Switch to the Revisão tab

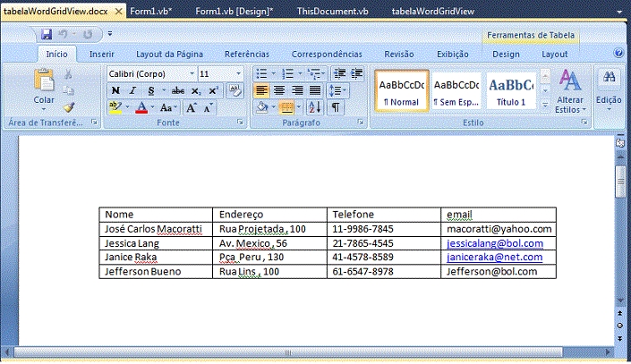399,55
